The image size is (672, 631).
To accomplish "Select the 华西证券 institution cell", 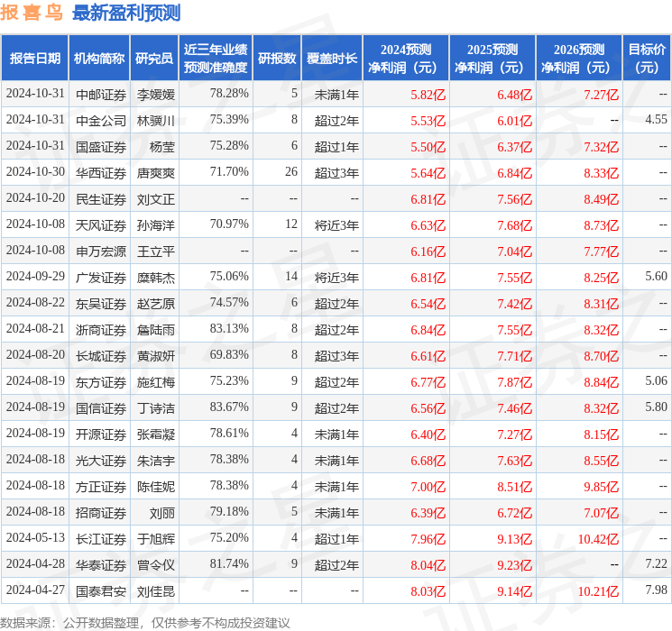I will pyautogui.click(x=101, y=173).
